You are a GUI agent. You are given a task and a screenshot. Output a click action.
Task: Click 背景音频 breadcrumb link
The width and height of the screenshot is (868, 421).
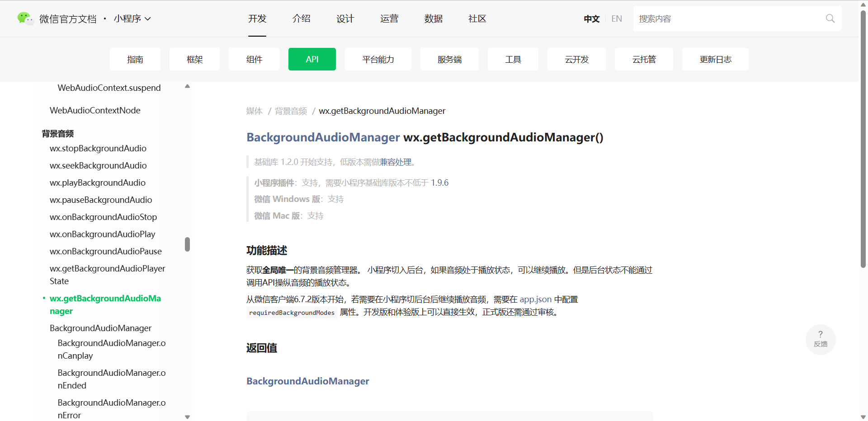[x=291, y=111]
